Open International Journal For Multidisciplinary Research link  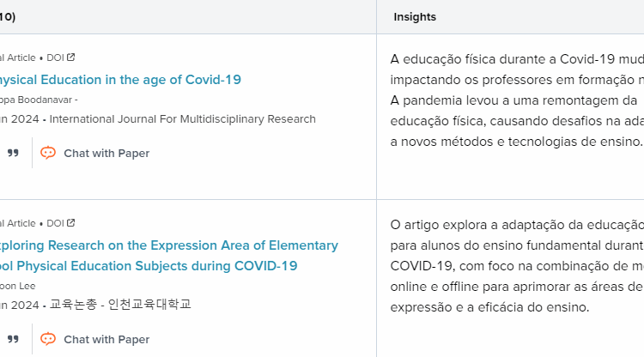(x=182, y=119)
